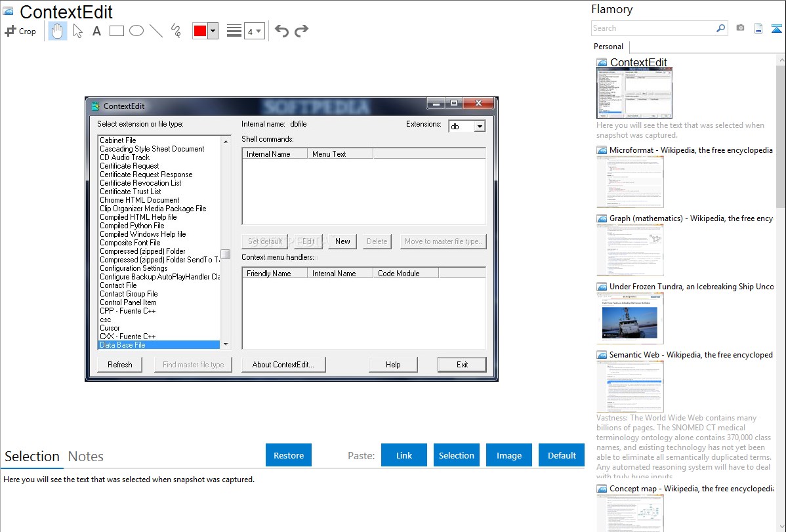Open the line width dropdown showing 4
This screenshot has height=532, width=786.
coord(254,31)
